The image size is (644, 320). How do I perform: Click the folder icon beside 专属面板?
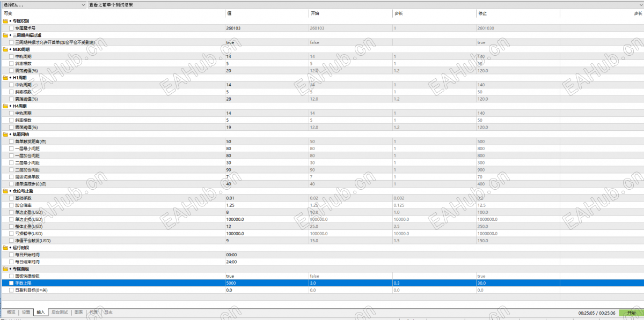tap(5, 269)
